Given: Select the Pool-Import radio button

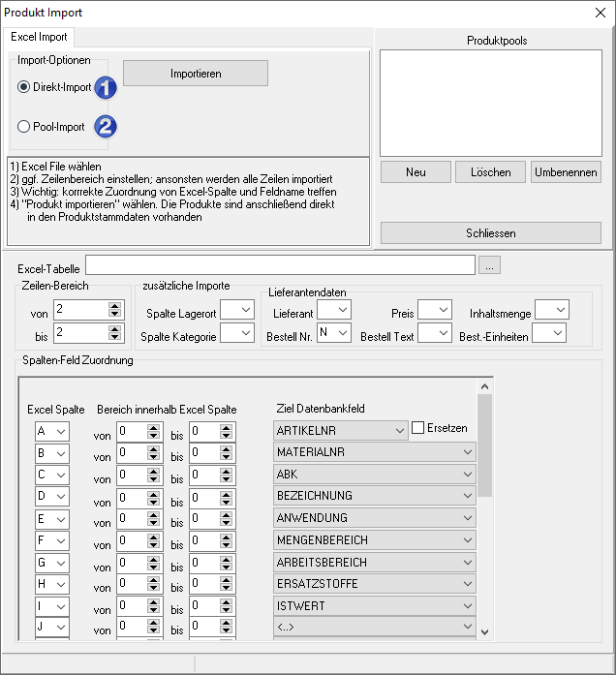Looking at the screenshot, I should pos(23,127).
